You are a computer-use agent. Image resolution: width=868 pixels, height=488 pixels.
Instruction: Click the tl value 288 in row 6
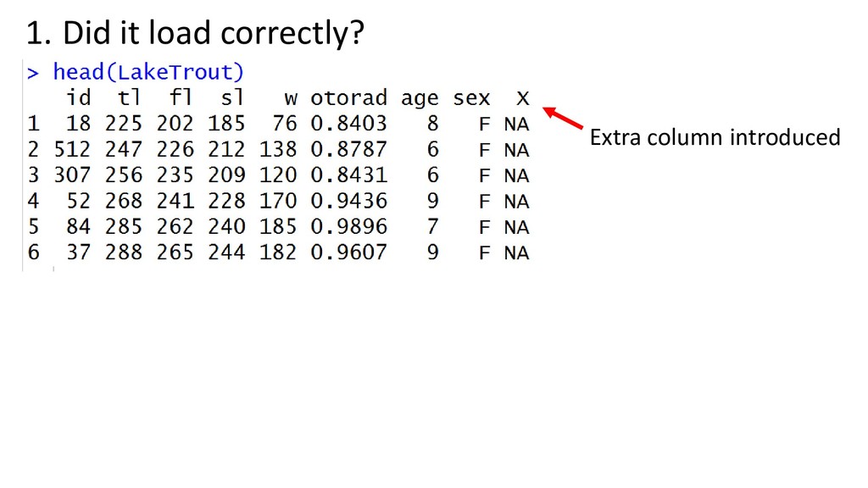tap(124, 252)
